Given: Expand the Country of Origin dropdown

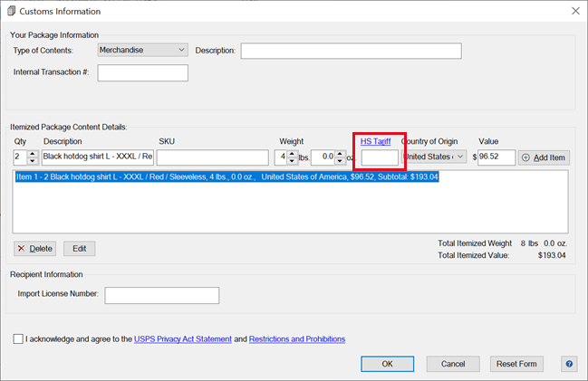Looking at the screenshot, I should 434,157.
